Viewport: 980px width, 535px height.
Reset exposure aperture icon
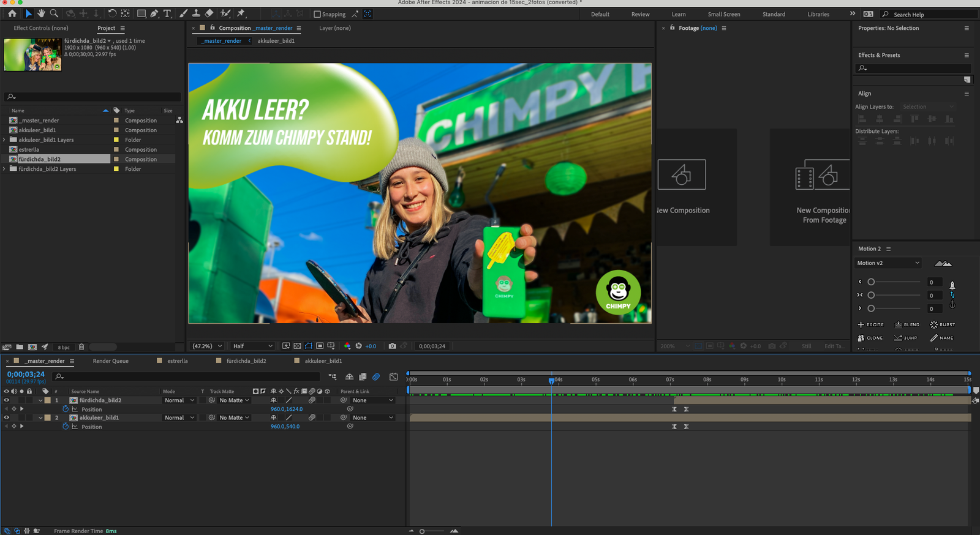358,346
